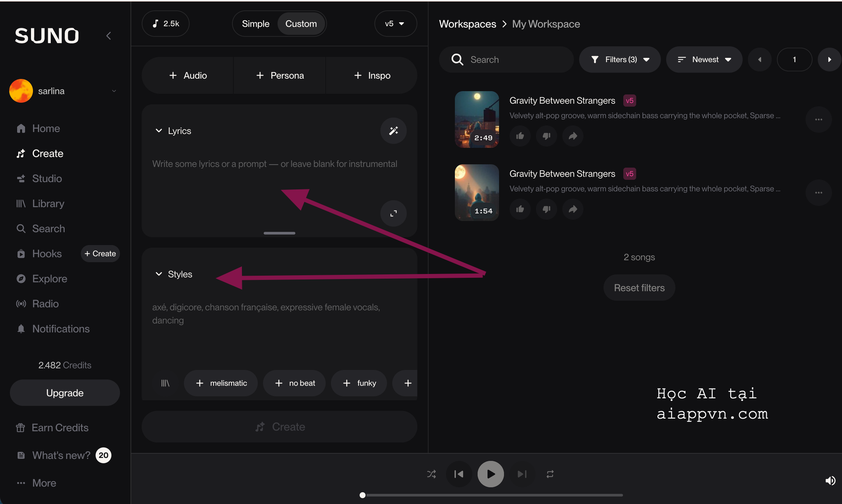Like the first Gravity Between Strangers song
842x504 pixels.
point(520,136)
